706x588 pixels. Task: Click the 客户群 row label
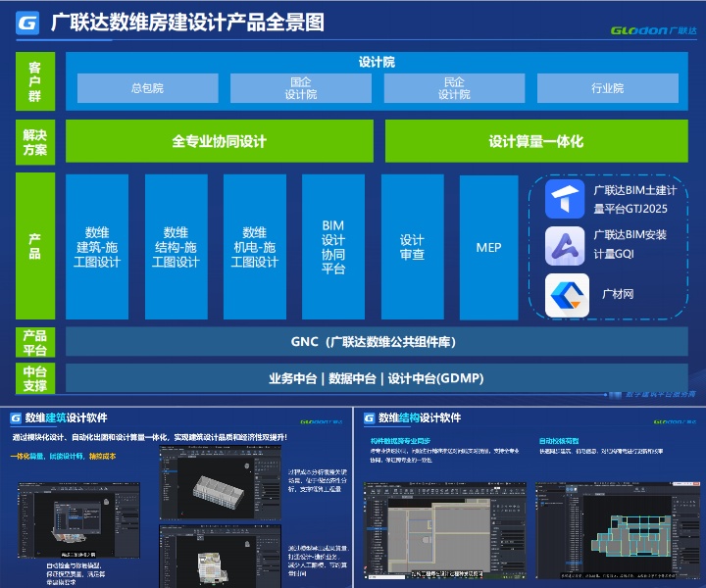point(35,81)
